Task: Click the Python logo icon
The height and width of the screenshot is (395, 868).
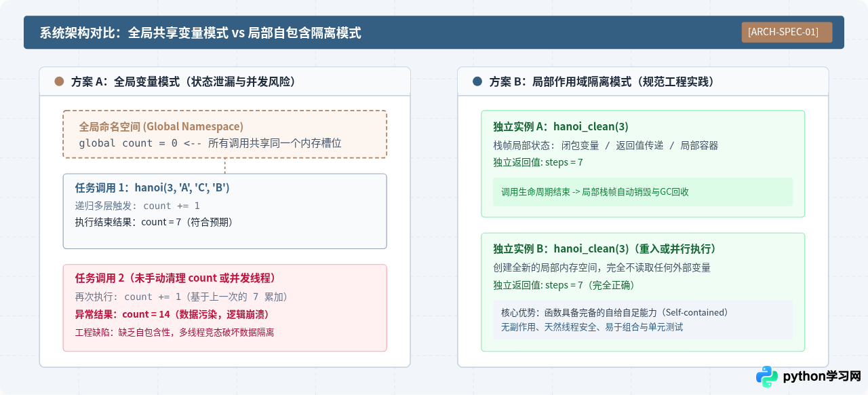Action: pos(767,377)
